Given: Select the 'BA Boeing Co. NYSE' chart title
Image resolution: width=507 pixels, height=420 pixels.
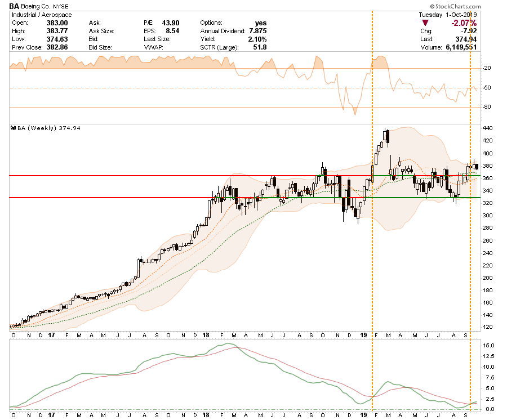Looking at the screenshot, I should (39, 6).
